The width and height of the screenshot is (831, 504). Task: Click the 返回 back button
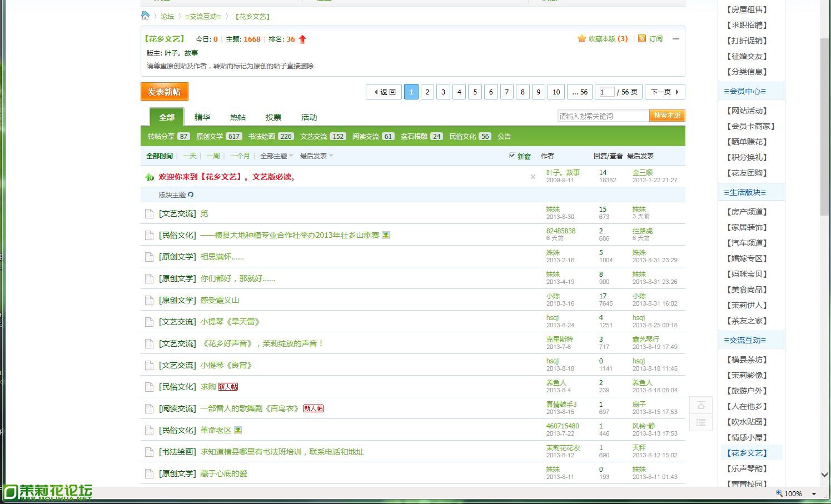384,92
